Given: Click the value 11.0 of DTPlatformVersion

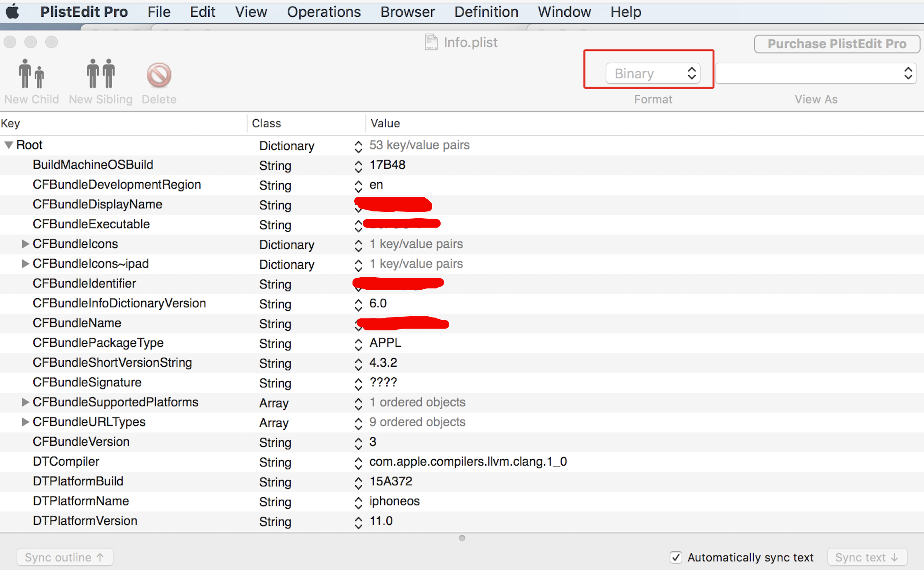Looking at the screenshot, I should click(x=381, y=521).
